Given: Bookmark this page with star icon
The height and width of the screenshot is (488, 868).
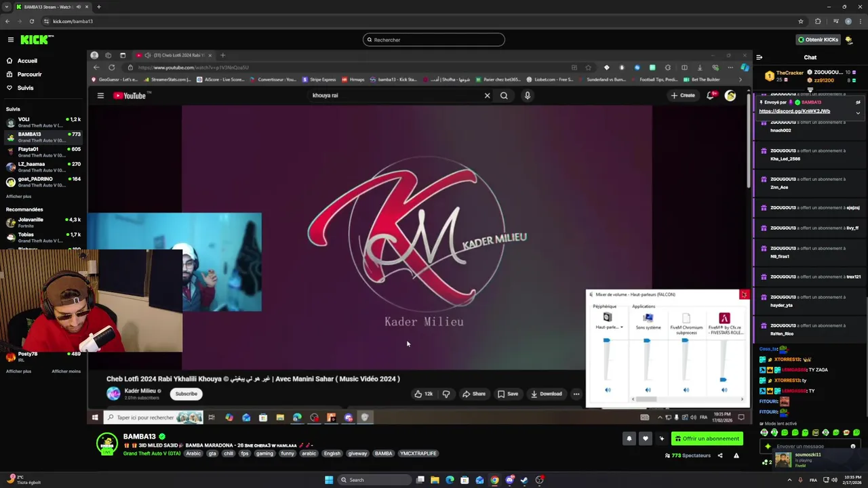Looking at the screenshot, I should point(800,21).
